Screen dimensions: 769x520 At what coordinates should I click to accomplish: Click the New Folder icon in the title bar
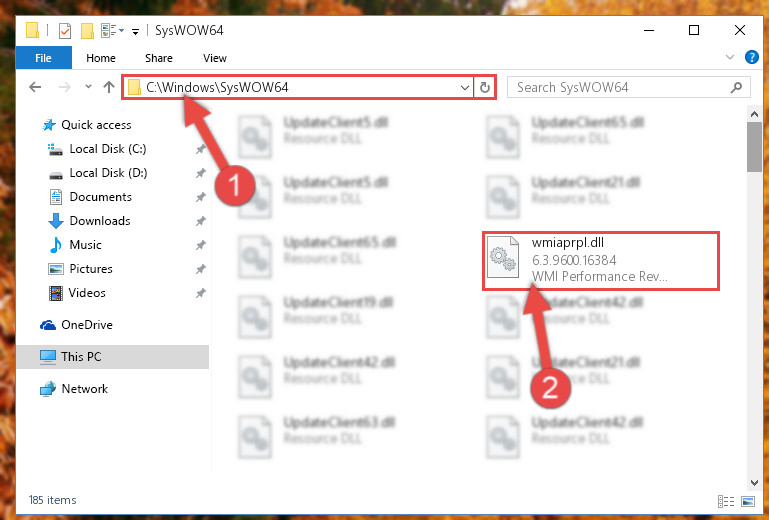(x=87, y=31)
